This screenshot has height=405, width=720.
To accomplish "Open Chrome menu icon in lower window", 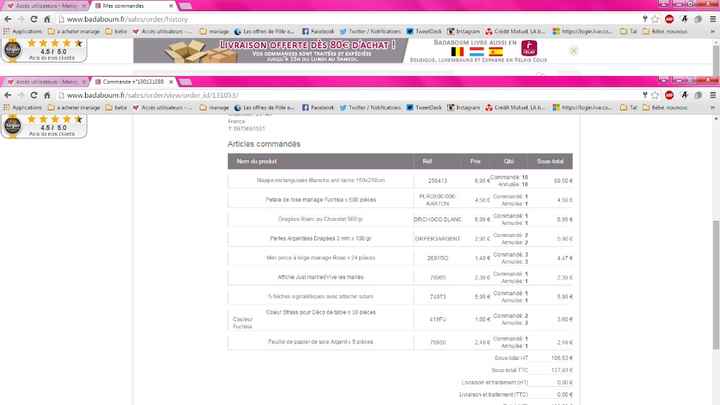I will (x=712, y=95).
